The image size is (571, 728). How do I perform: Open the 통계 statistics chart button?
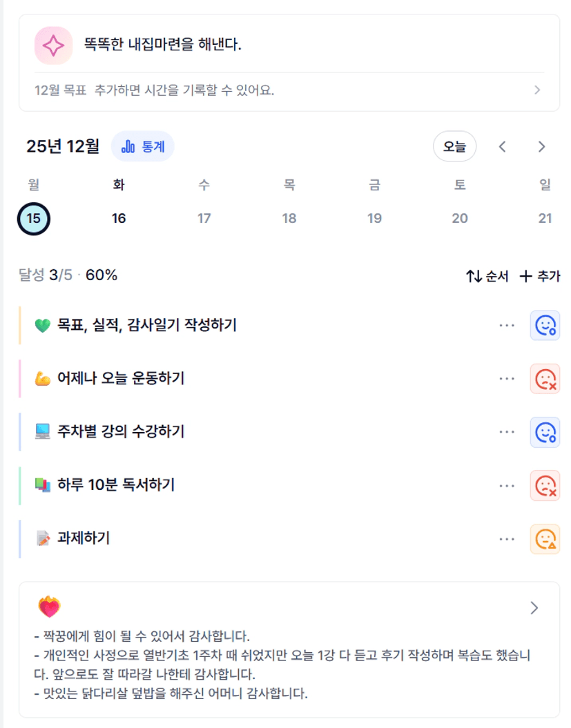click(142, 146)
